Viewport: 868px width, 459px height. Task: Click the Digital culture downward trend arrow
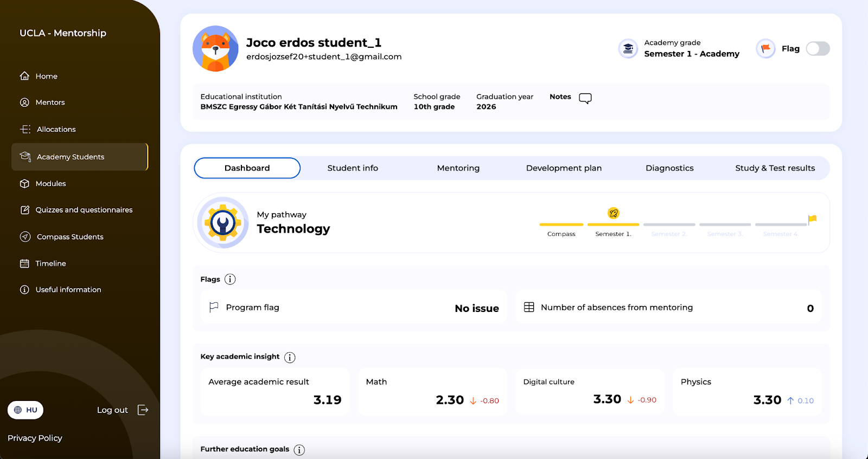tap(630, 400)
